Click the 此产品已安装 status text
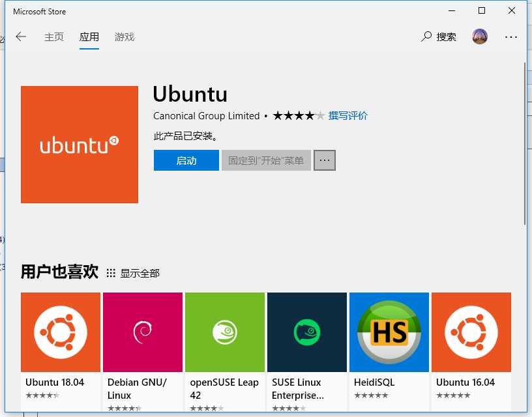 tap(185, 136)
